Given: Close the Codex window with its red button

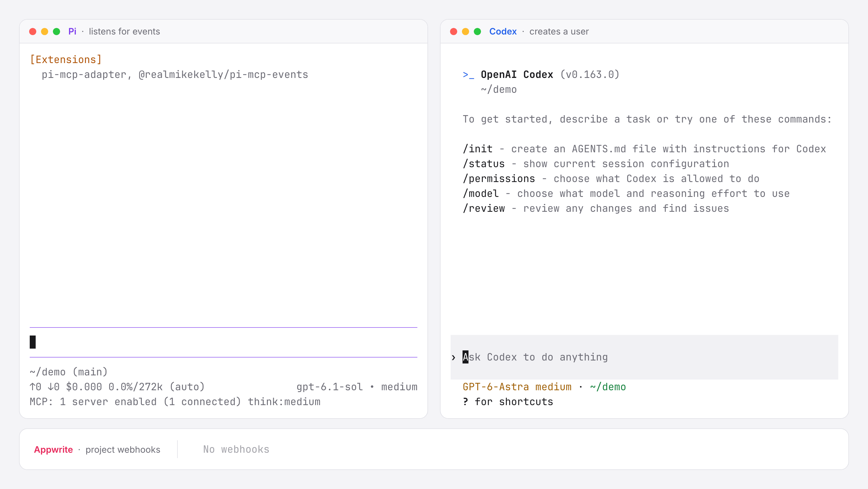Looking at the screenshot, I should pos(454,31).
